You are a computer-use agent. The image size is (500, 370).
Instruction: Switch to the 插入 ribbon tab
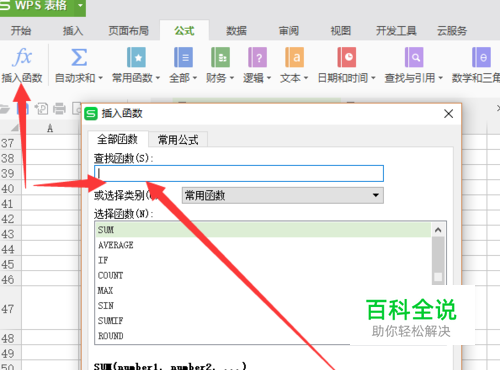[x=73, y=31]
